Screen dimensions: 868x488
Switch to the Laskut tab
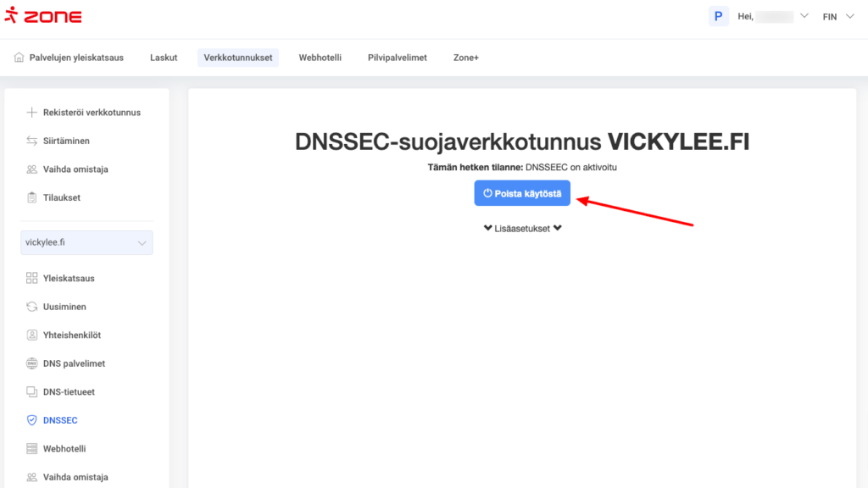coord(164,58)
